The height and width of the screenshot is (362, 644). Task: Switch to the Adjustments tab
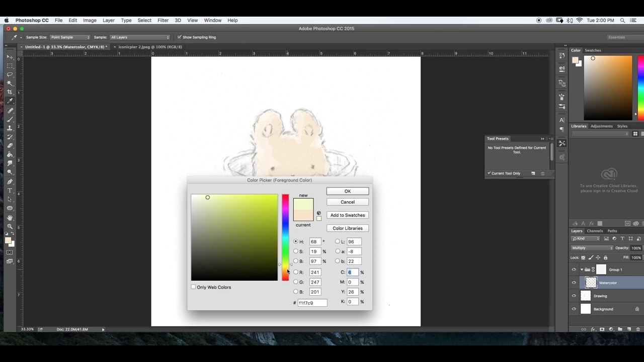pos(601,126)
